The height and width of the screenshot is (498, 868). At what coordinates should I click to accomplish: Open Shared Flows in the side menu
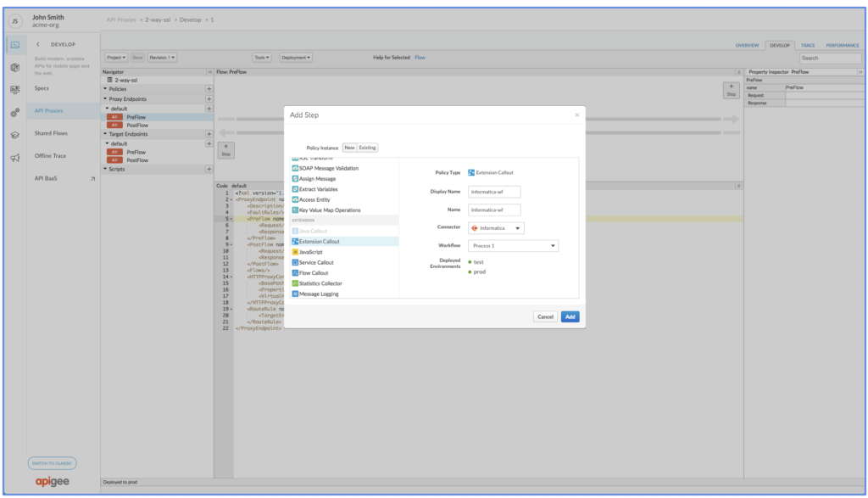pyautogui.click(x=52, y=133)
